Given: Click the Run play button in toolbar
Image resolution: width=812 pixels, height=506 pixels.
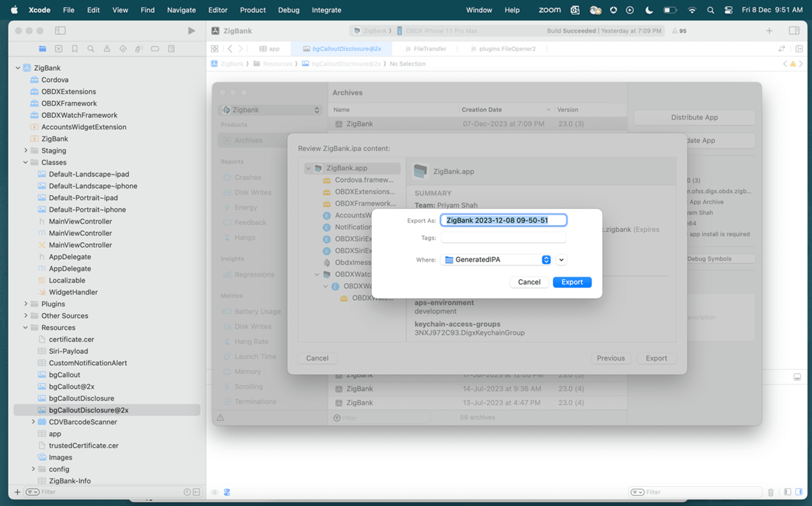Looking at the screenshot, I should pyautogui.click(x=191, y=31).
